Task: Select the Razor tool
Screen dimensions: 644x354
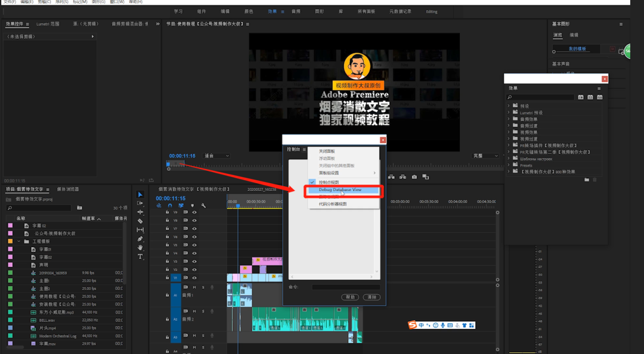Action: point(140,221)
